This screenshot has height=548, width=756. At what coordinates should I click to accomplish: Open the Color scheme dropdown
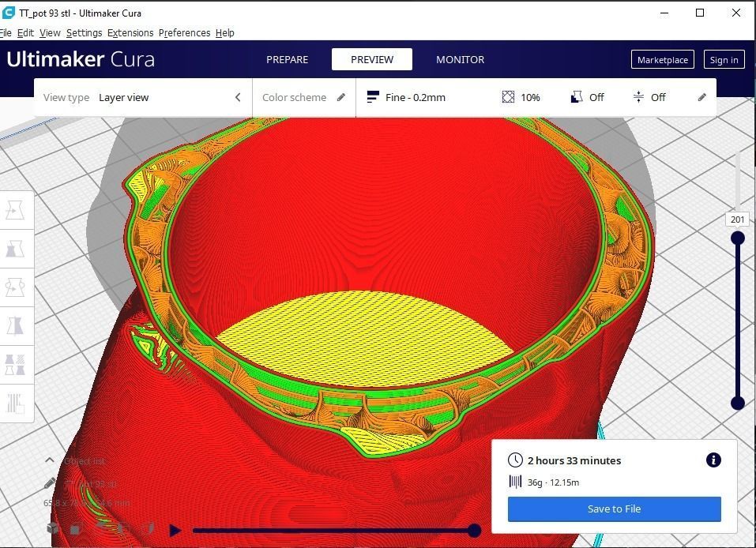[x=304, y=97]
